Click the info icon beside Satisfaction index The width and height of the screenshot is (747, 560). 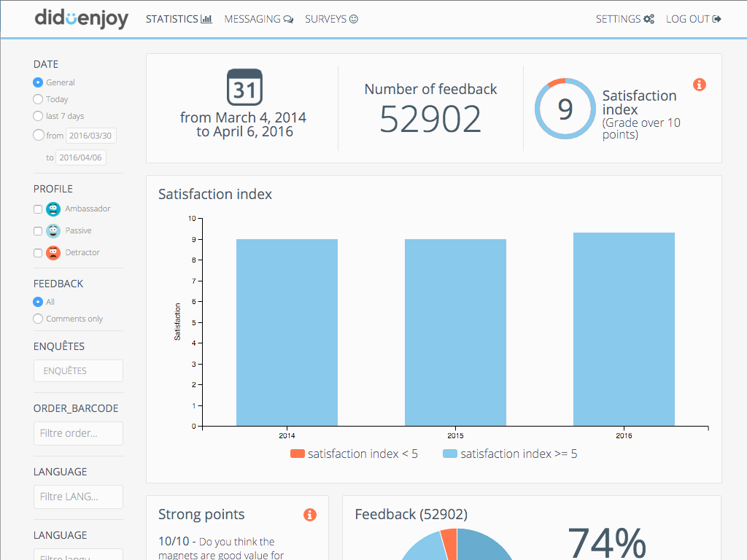coord(700,85)
